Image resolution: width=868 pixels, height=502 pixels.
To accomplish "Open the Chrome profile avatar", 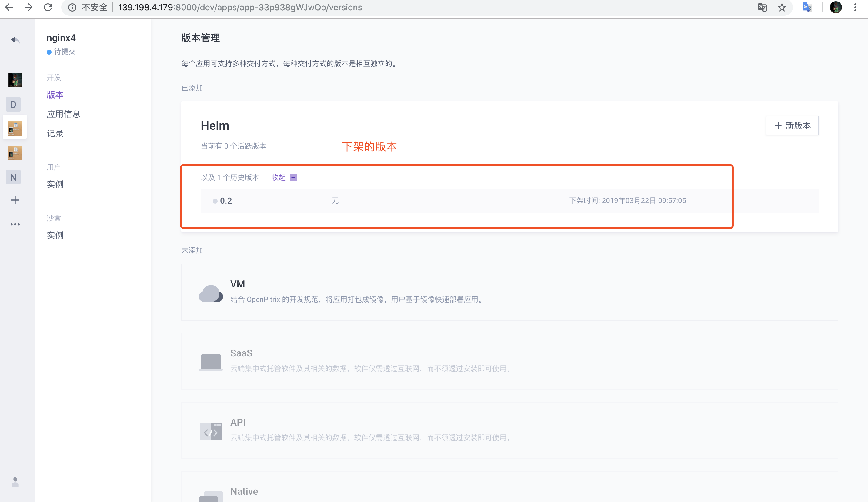I will (x=836, y=7).
